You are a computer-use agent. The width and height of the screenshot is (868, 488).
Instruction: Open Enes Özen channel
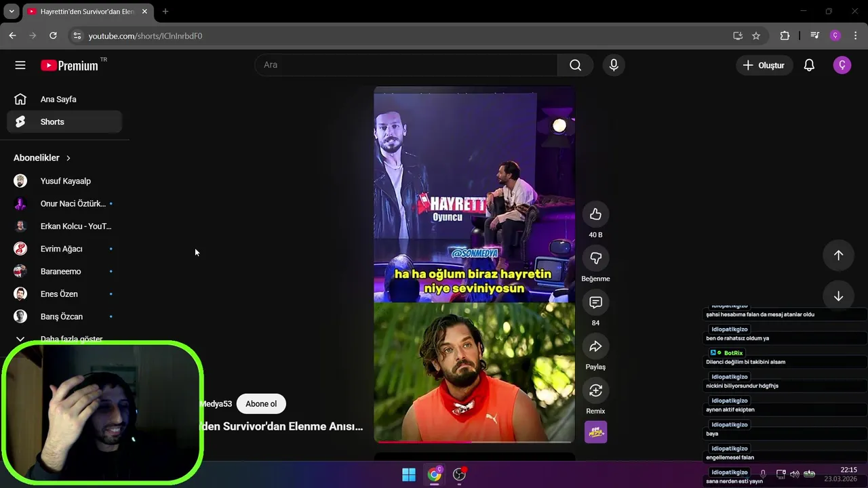coord(64,294)
